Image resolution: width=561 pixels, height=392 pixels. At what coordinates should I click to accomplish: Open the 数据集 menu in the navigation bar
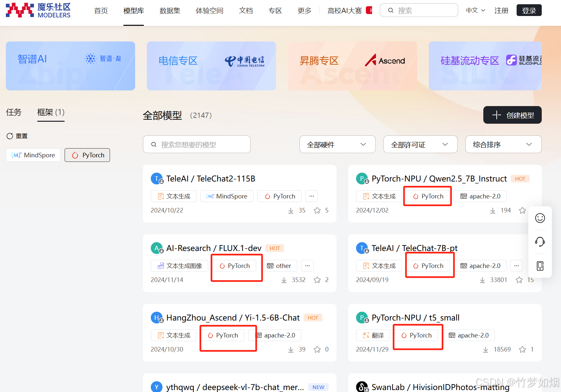click(170, 10)
